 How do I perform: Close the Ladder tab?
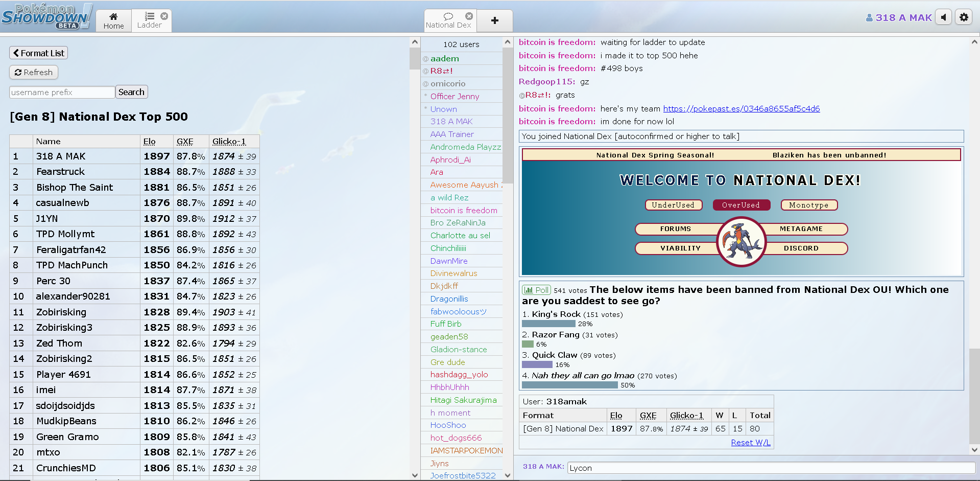[164, 16]
